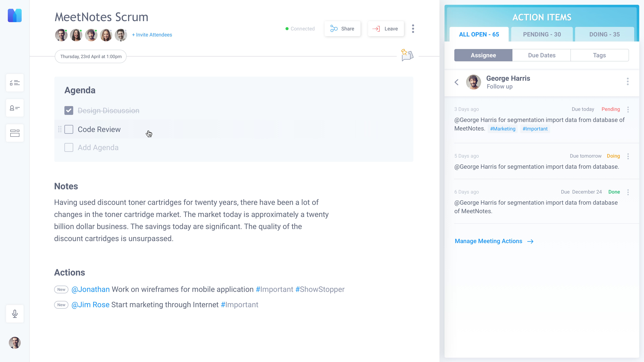
Task: Click the third attendee avatar
Action: (91, 35)
